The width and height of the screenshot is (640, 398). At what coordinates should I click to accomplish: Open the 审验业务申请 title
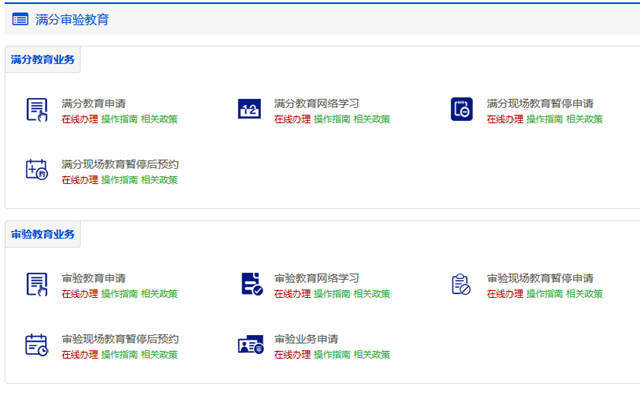pyautogui.click(x=306, y=339)
